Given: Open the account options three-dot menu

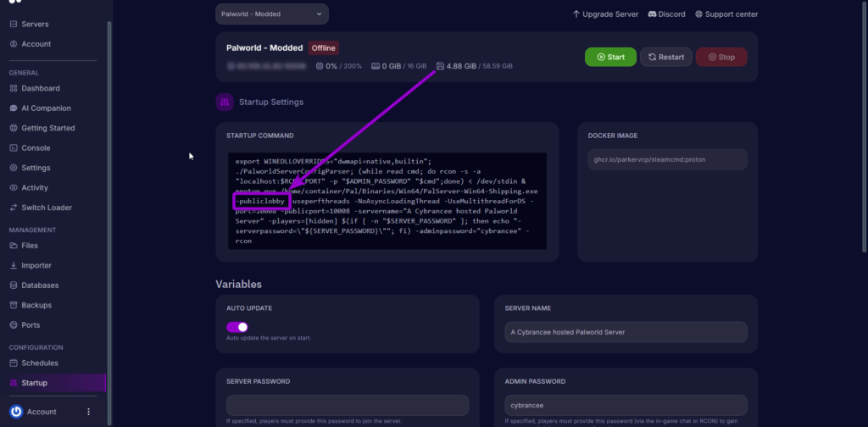Looking at the screenshot, I should click(88, 412).
